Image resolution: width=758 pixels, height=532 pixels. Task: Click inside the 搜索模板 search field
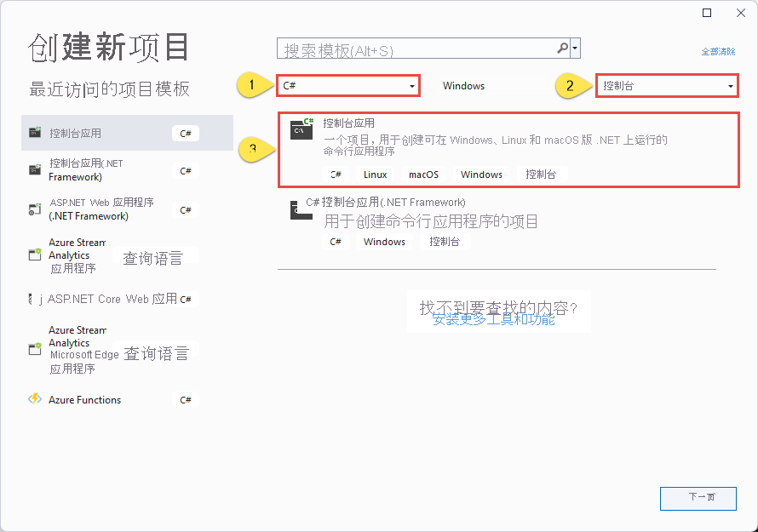click(x=383, y=48)
